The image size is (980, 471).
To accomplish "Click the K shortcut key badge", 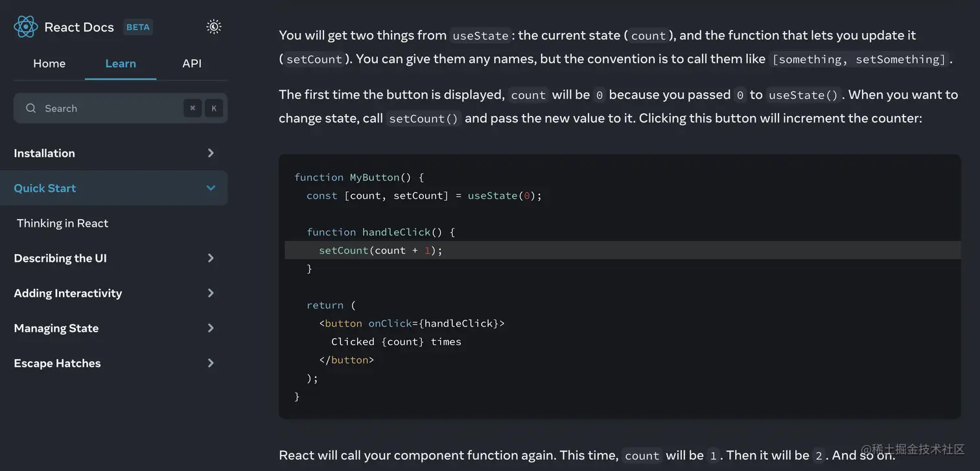I will point(214,108).
